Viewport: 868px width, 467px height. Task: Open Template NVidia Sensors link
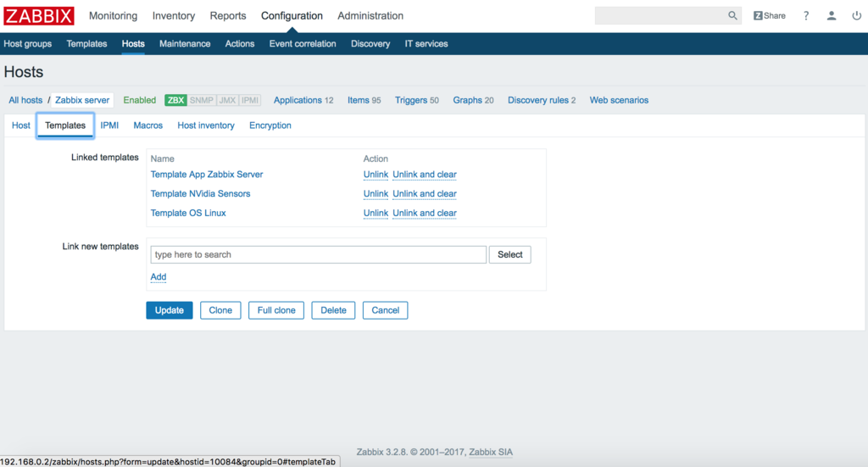click(200, 193)
